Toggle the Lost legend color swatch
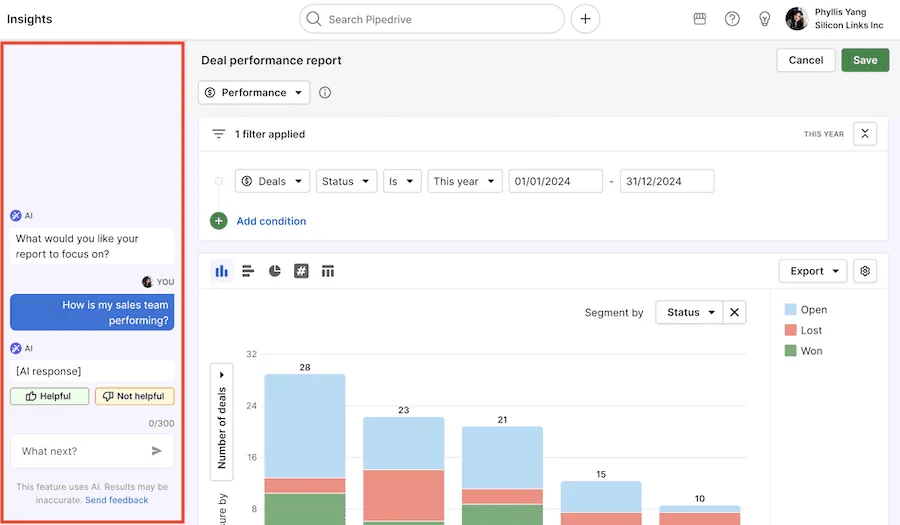This screenshot has width=900, height=525. coord(790,330)
